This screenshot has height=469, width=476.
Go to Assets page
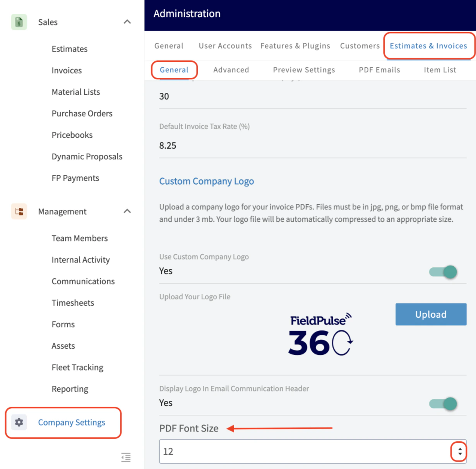coord(63,346)
